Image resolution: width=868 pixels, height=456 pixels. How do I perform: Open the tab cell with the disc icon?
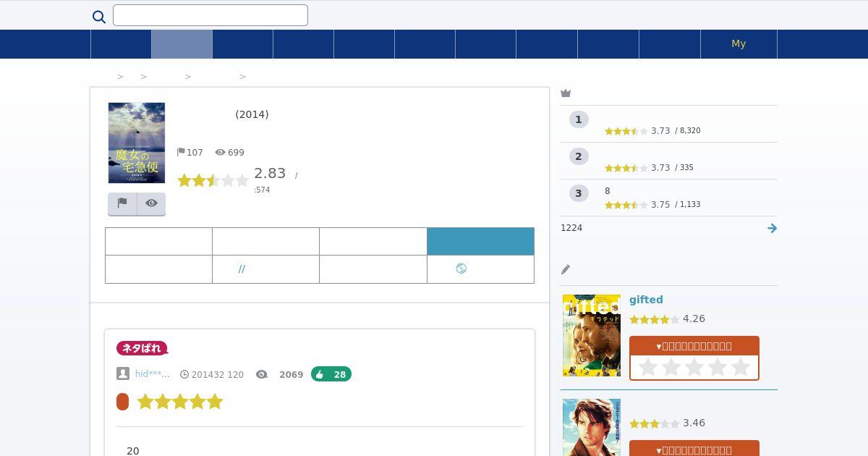pos(480,269)
